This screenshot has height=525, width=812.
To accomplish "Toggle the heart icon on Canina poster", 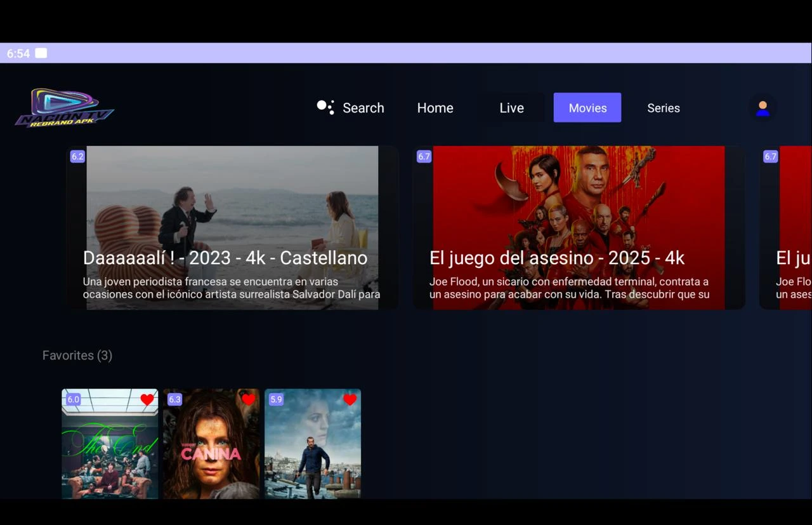I will pyautogui.click(x=249, y=399).
